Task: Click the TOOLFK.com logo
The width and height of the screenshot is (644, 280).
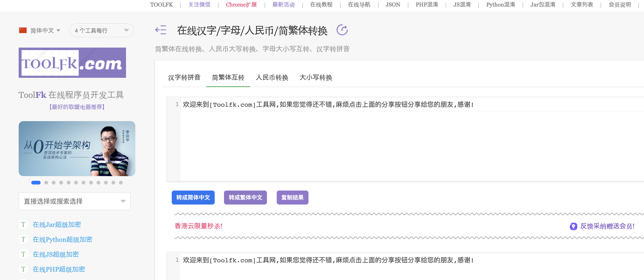Action: click(x=72, y=62)
